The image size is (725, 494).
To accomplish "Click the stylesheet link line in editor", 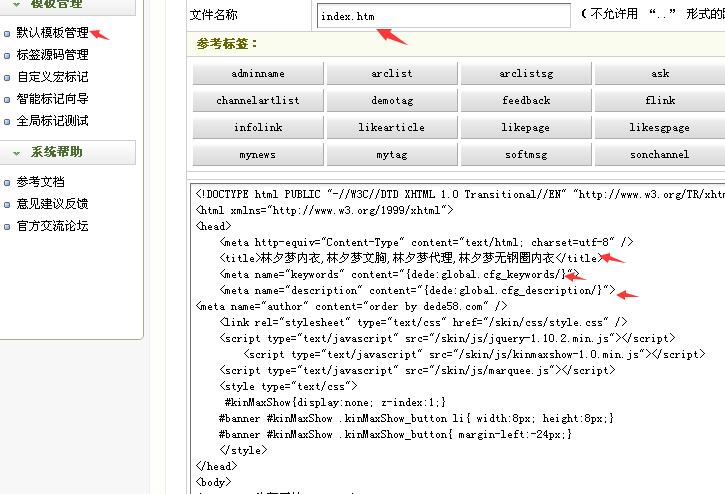I will 424,322.
